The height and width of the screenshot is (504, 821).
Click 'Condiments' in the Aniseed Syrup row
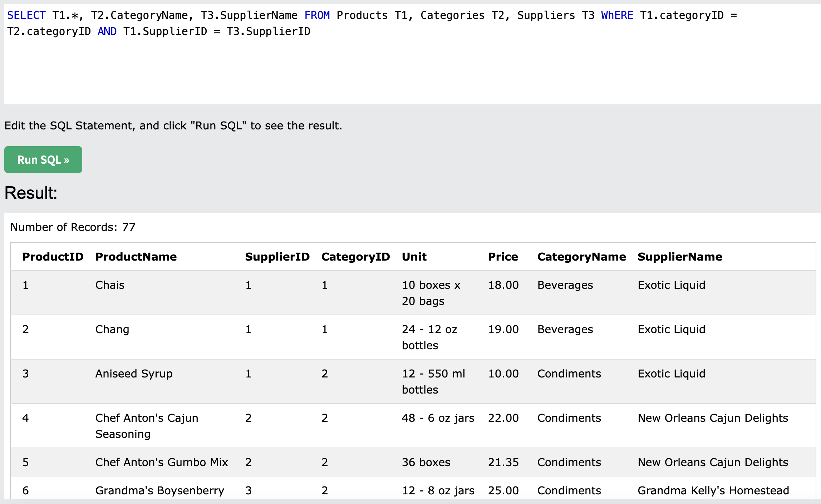(x=569, y=374)
